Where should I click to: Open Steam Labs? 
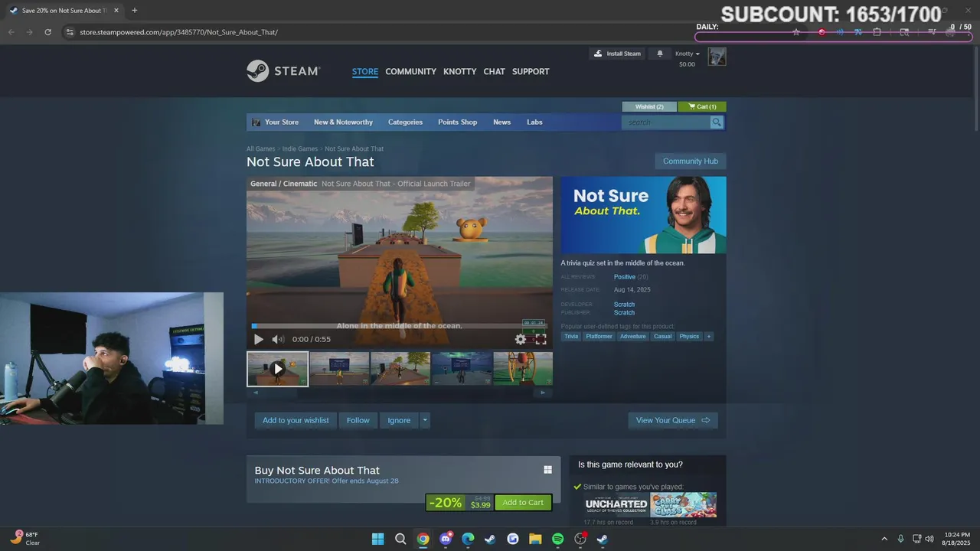click(x=534, y=122)
